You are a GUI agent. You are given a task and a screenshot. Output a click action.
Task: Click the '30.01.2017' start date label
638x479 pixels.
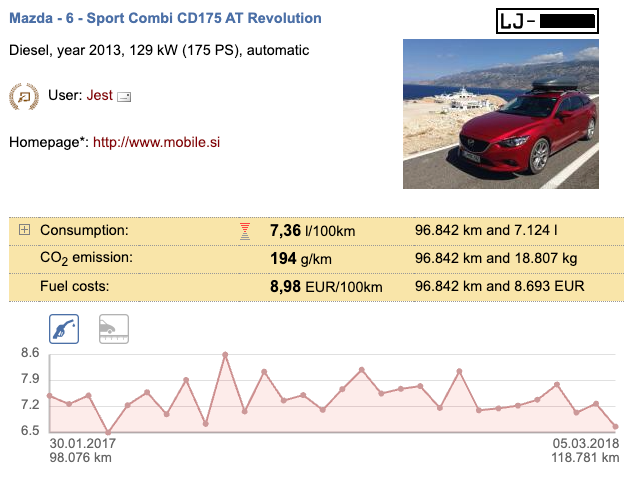click(x=83, y=443)
